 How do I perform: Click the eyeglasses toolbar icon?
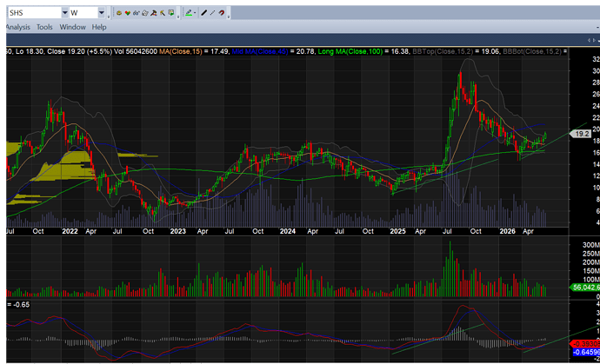(136, 13)
